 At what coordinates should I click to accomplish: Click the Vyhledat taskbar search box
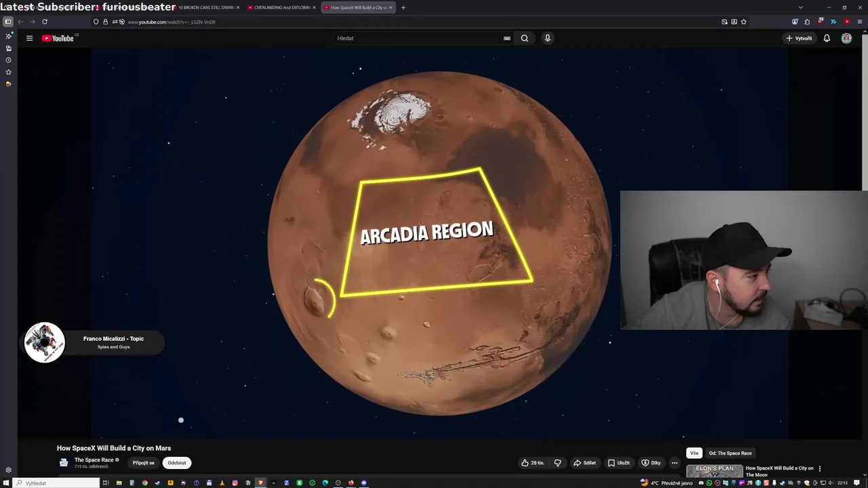click(57, 483)
